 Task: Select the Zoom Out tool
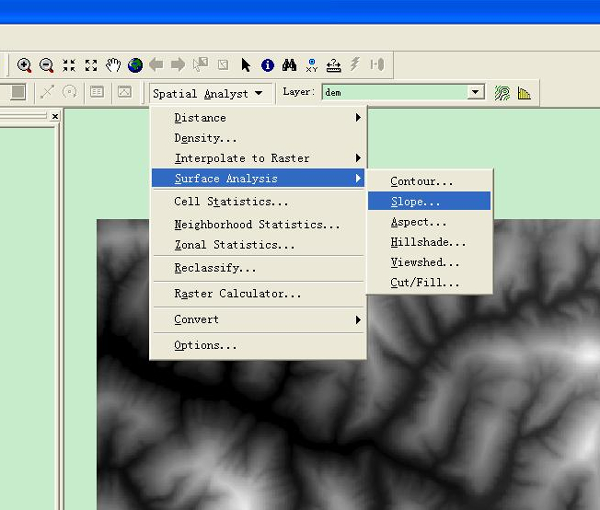tap(46, 65)
